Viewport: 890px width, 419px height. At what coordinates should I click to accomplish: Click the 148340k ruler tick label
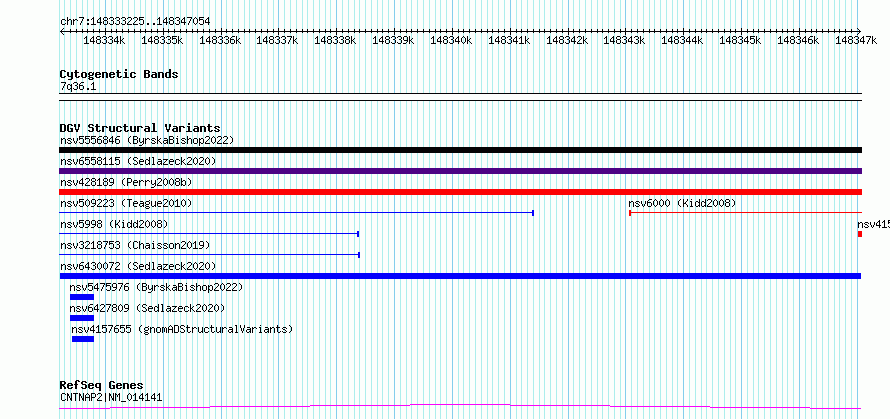(451, 40)
